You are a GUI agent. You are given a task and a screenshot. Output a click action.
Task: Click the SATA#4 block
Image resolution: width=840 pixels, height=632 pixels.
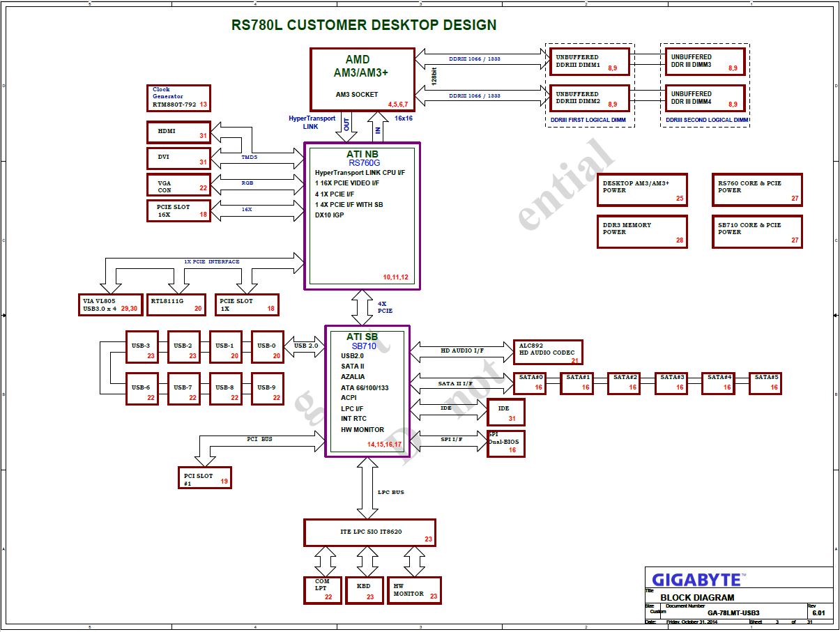click(718, 383)
